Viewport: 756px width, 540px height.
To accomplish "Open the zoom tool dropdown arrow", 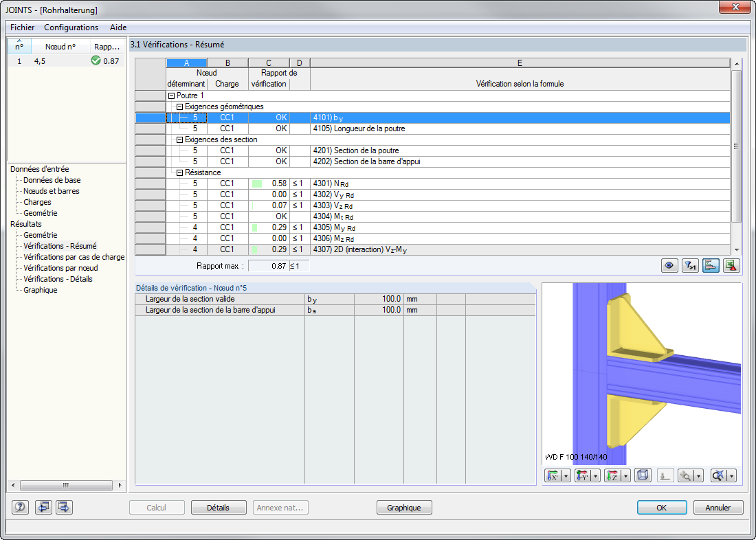I will click(699, 476).
